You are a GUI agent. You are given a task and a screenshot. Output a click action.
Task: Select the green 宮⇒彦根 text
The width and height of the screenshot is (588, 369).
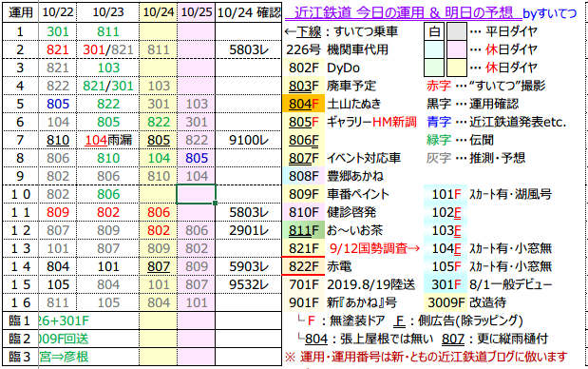[64, 357]
